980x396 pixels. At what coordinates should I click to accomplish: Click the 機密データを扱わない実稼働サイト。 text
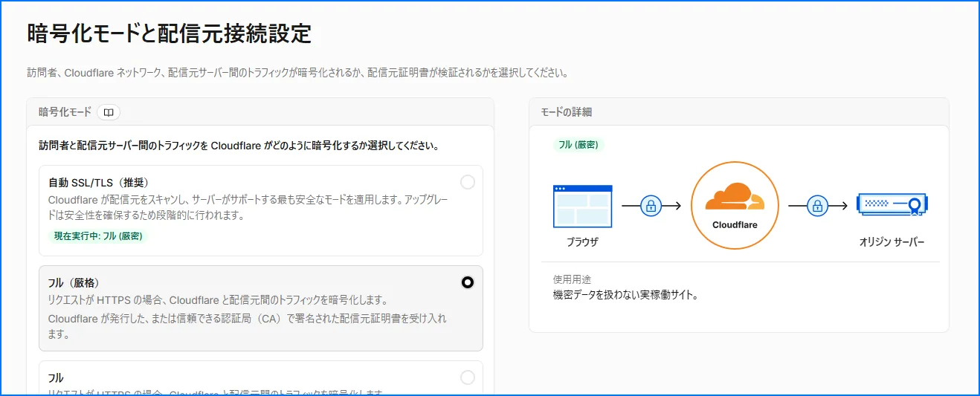tap(625, 295)
